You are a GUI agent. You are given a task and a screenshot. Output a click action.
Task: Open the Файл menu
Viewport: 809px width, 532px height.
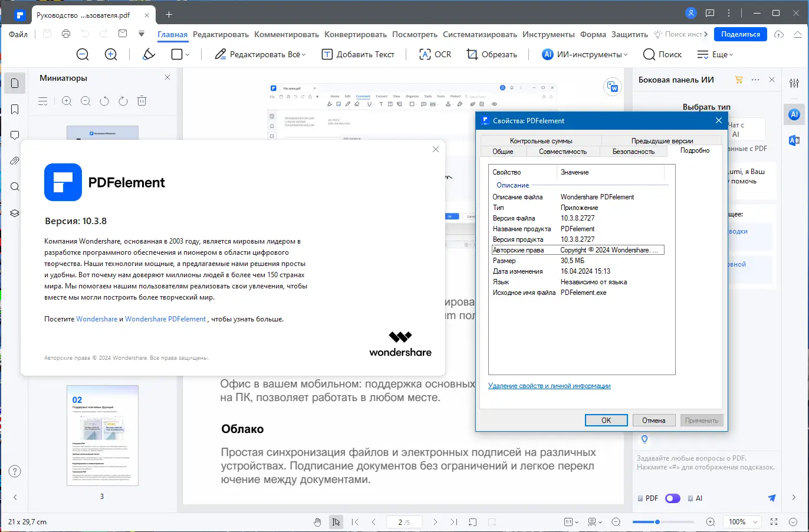tap(18, 34)
